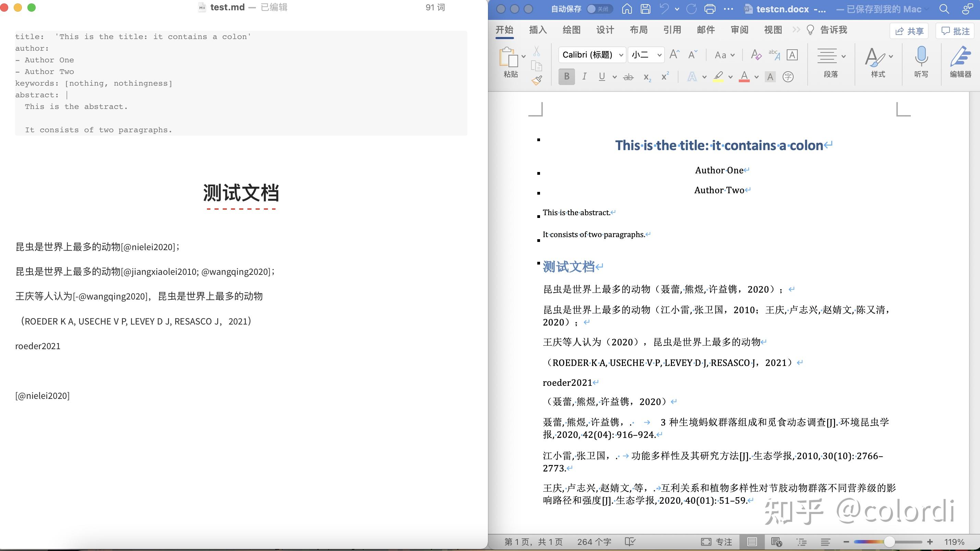This screenshot has height=551, width=980.
Task: Apply the 拼音指南 phonetic guide
Action: [774, 56]
